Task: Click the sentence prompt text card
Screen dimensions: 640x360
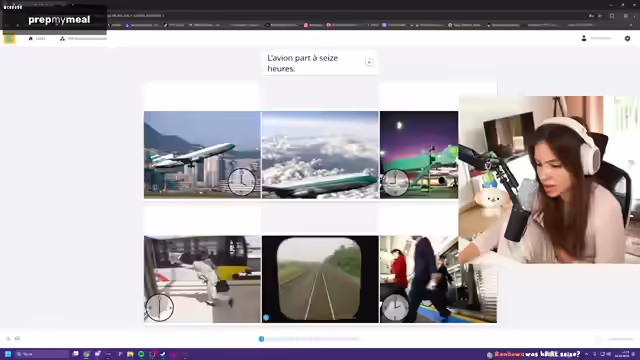Action: pyautogui.click(x=320, y=63)
